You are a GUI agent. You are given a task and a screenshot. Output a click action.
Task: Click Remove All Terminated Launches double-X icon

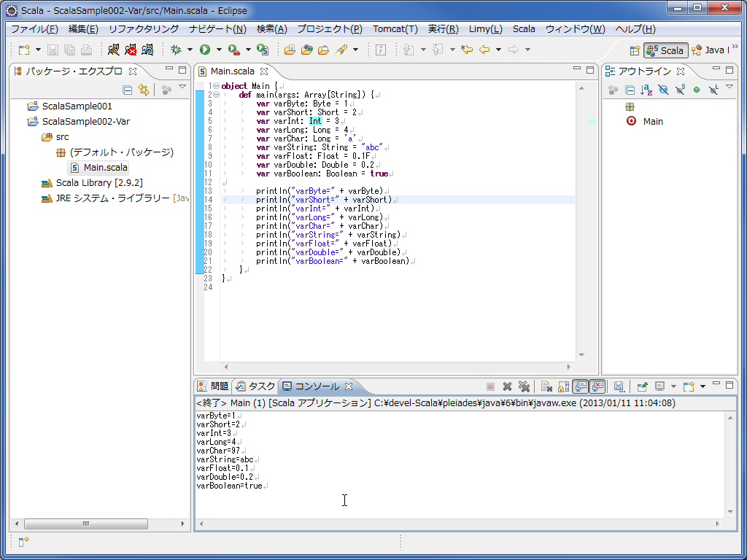[524, 386]
